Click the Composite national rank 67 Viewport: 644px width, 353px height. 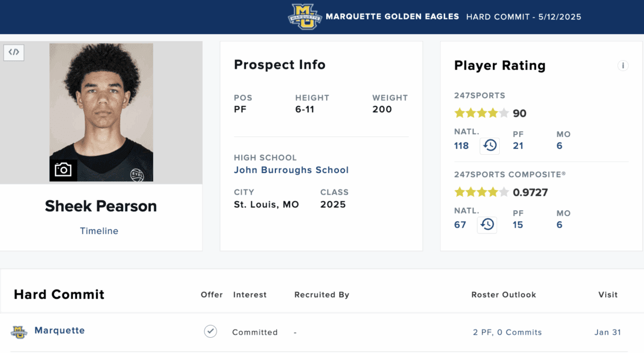point(460,225)
